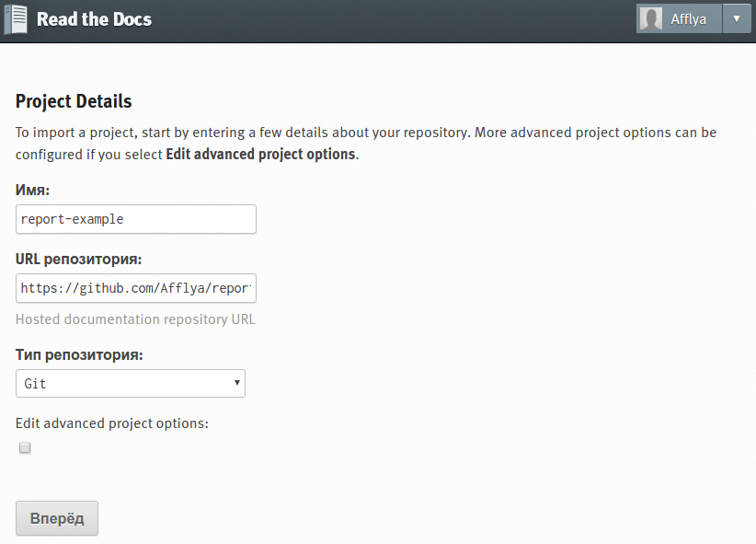The image size is (756, 544).
Task: Click the bold Edit advanced project options text
Action: click(261, 154)
